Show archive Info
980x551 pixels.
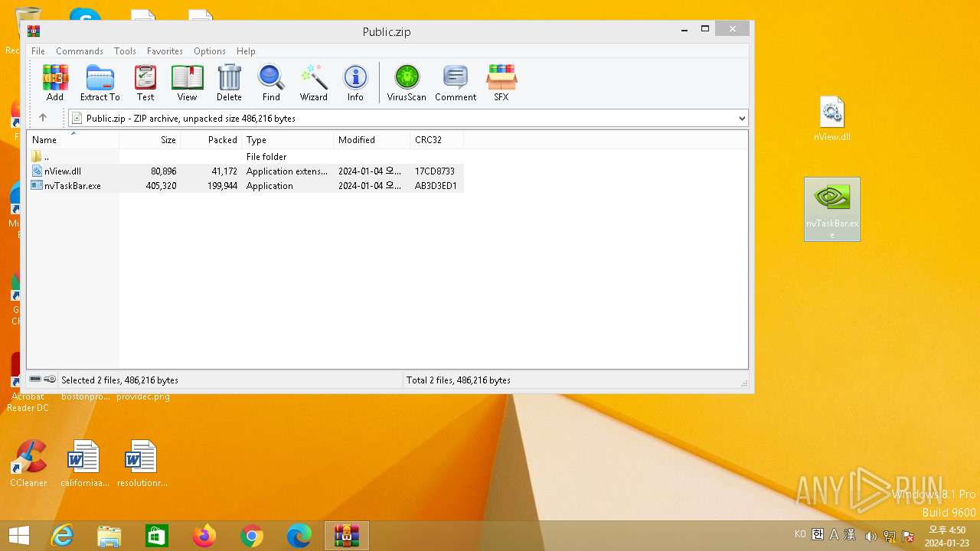355,83
